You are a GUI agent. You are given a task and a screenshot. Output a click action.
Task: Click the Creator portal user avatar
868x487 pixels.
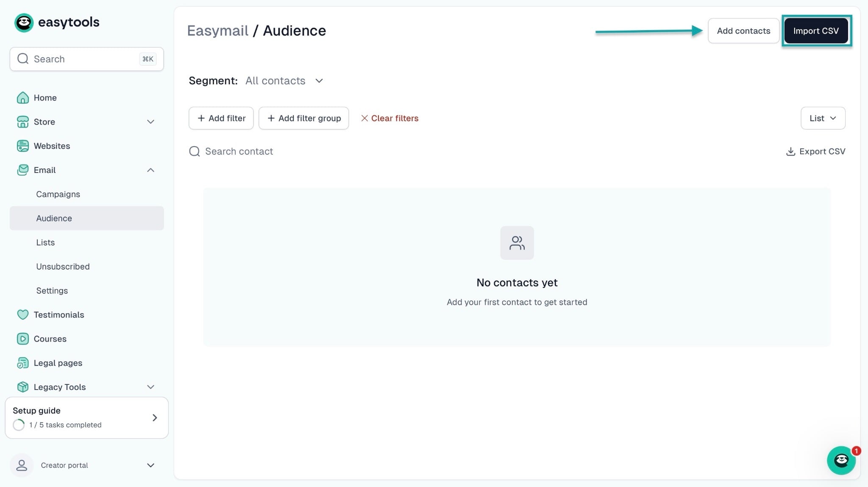(x=22, y=465)
